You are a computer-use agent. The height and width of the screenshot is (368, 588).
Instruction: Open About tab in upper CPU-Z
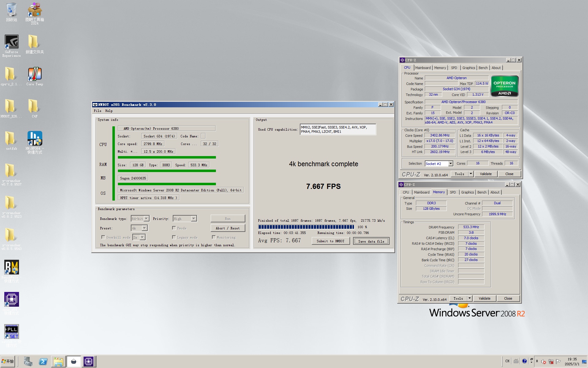(x=496, y=68)
